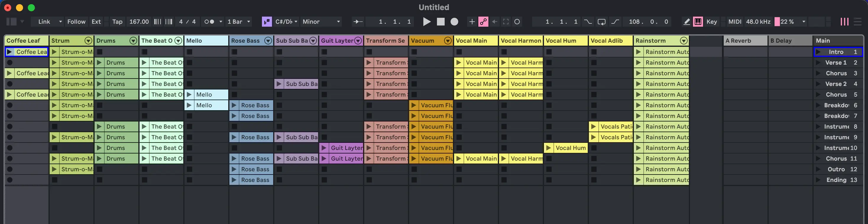The image size is (868, 224).
Task: Launch Sub Sub Ba clip in Verse 2 row
Action: coord(279,84)
